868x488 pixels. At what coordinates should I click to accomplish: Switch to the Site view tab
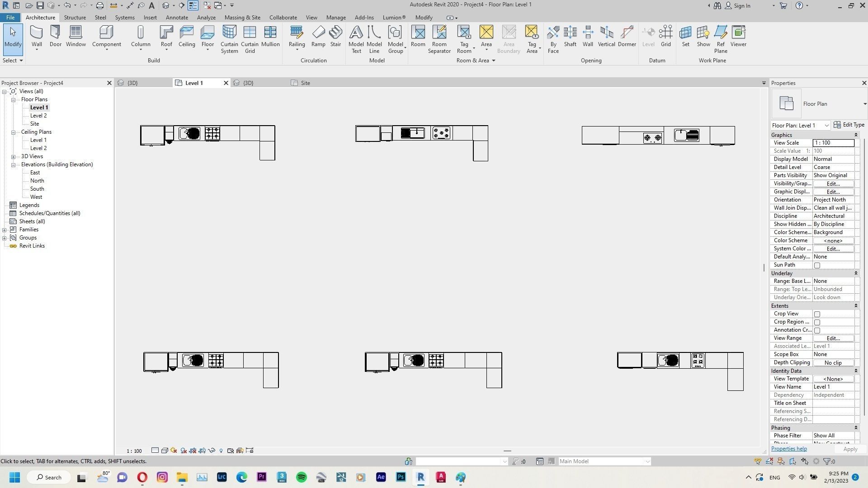[305, 83]
